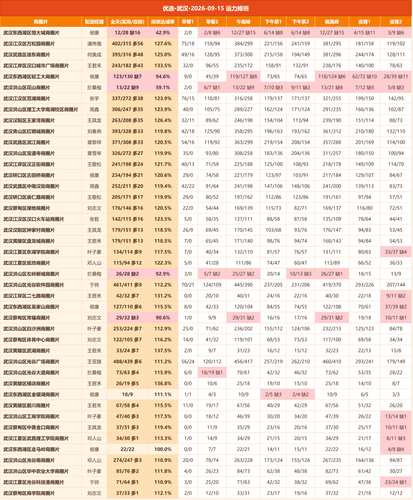This screenshot has width=413, height=500.
Task: Select the cell '176/146 多16'
Action: 127,208
